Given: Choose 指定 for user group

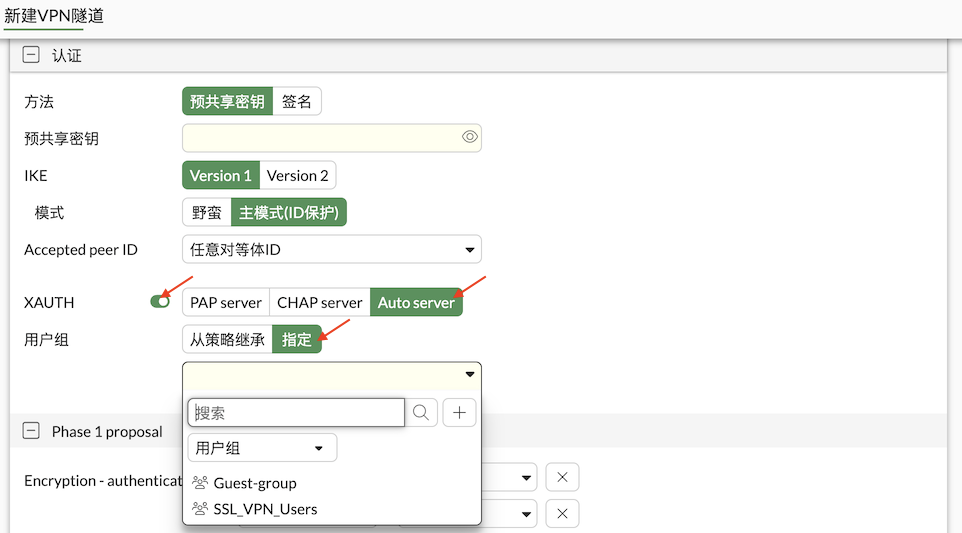Looking at the screenshot, I should pos(297,339).
